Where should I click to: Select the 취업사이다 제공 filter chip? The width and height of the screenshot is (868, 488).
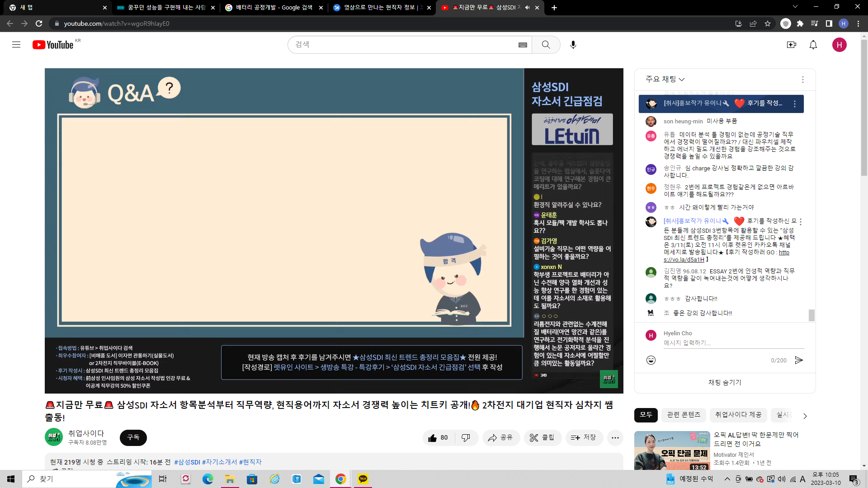coord(738,415)
